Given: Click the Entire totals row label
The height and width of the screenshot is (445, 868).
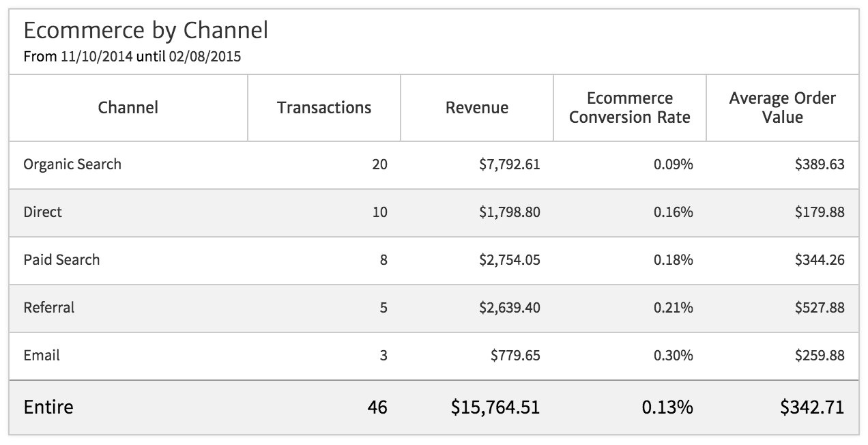Looking at the screenshot, I should [48, 407].
